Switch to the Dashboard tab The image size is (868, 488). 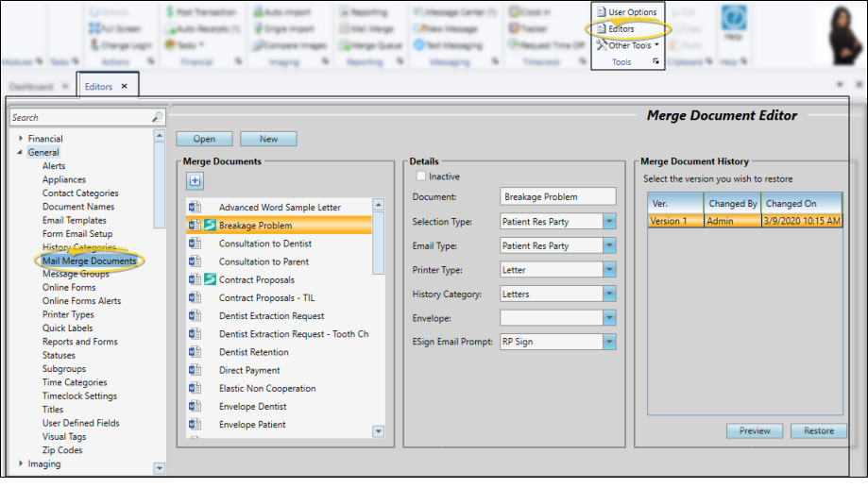point(31,86)
